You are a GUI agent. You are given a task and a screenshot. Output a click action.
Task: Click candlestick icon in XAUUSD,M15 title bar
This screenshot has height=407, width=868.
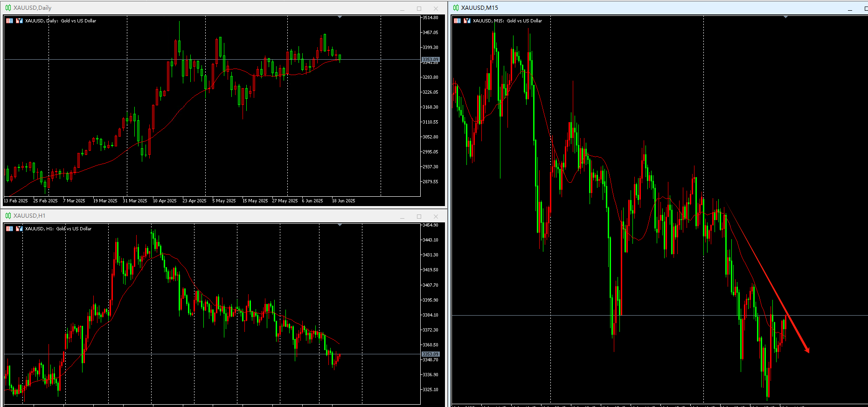456,8
